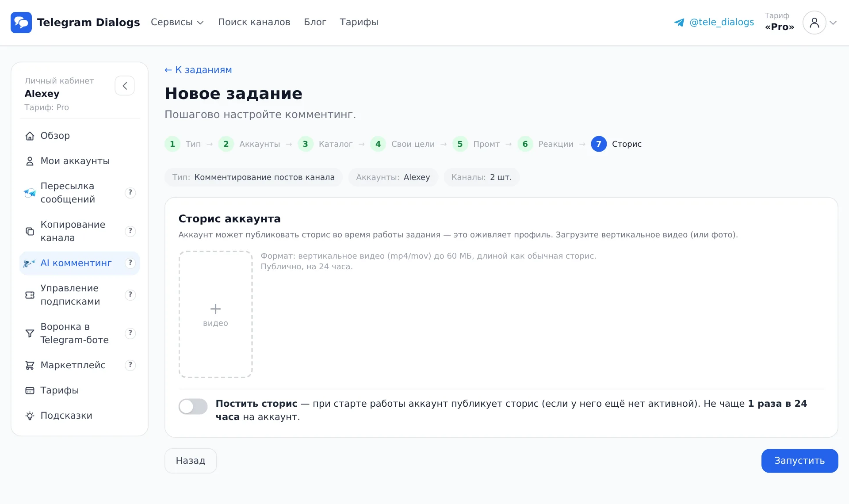Click the Подсказки lightbulb icon
Screen dimensions: 849x504
[30, 416]
